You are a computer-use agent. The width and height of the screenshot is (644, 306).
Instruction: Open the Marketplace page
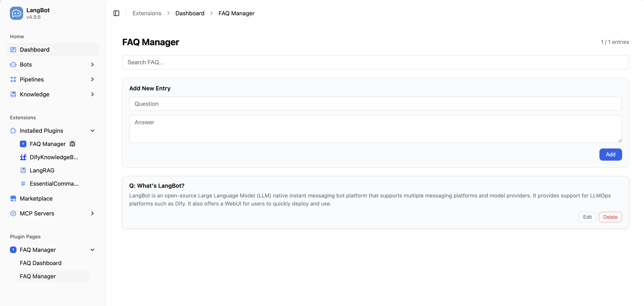pos(36,198)
